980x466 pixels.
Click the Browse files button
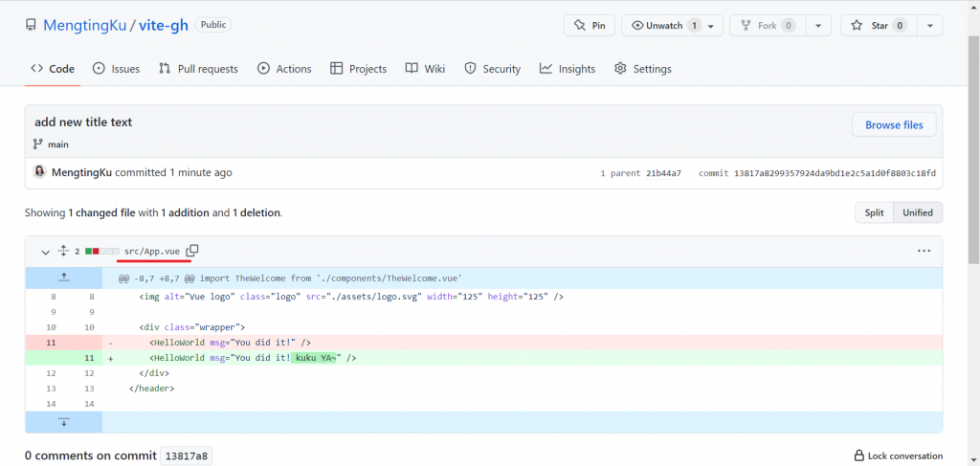[894, 125]
